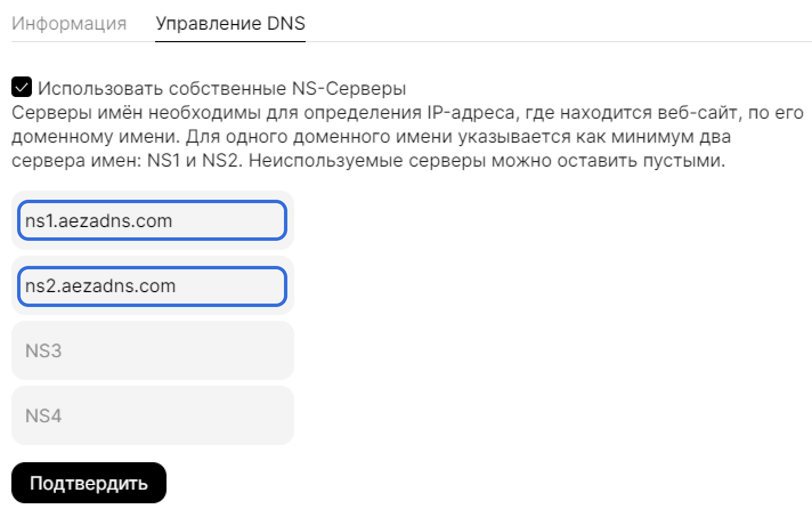Click the NS4 placeholder text
Screen dimensions: 812x517
point(43,415)
